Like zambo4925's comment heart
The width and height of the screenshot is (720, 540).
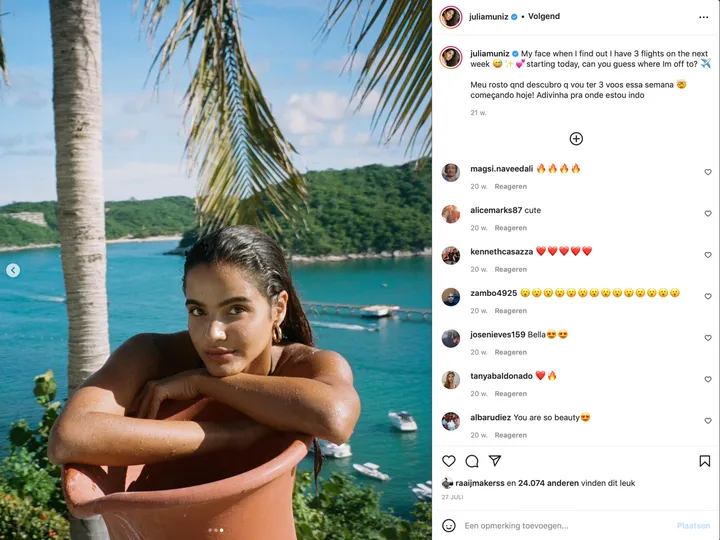pyautogui.click(x=708, y=296)
